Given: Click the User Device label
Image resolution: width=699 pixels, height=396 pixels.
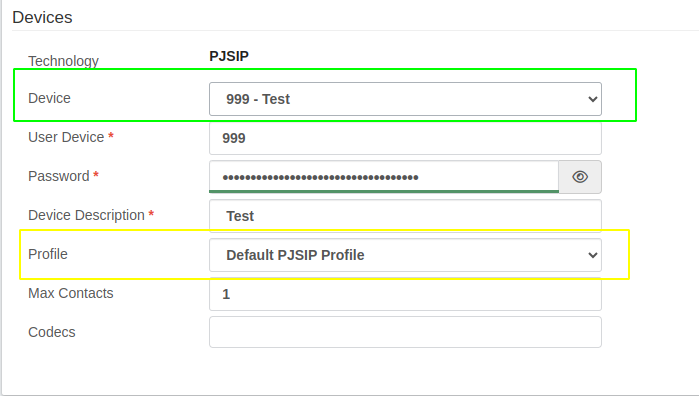Looking at the screenshot, I should [x=66, y=137].
